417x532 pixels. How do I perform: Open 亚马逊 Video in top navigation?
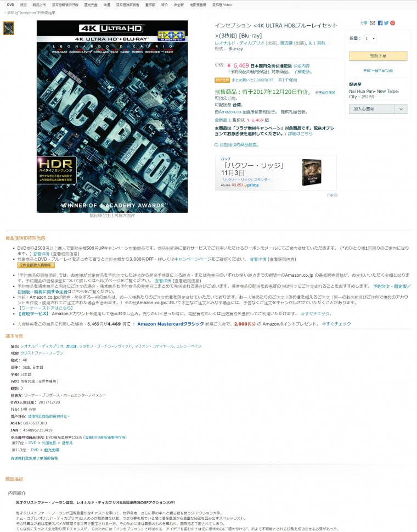coord(222,5)
